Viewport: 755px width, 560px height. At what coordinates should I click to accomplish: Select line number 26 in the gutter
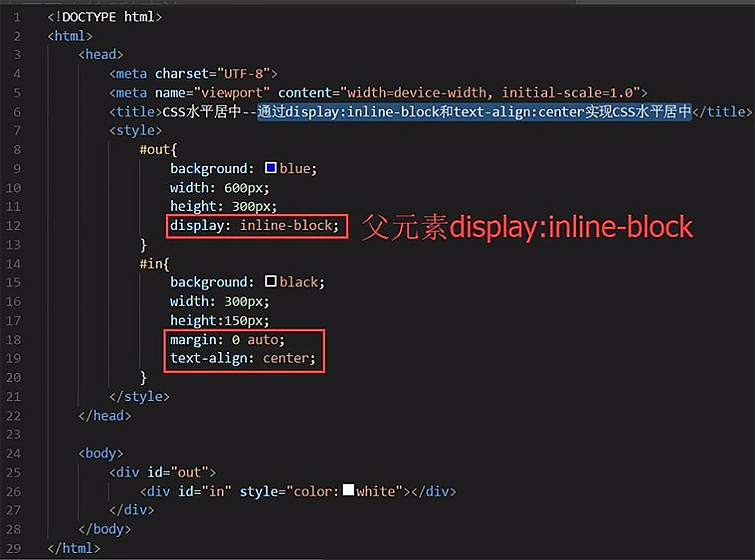(x=13, y=491)
